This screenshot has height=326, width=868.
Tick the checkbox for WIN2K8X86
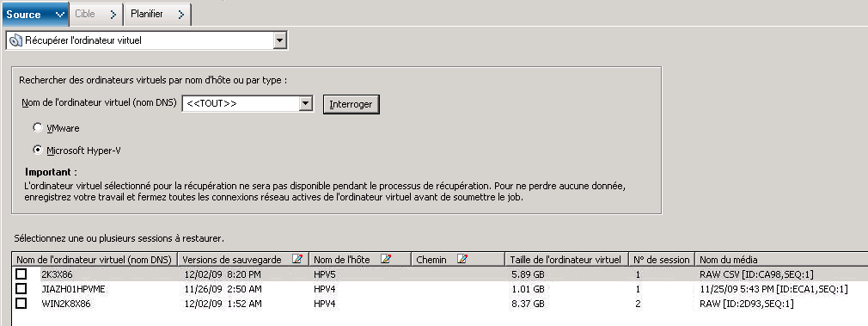point(21,304)
